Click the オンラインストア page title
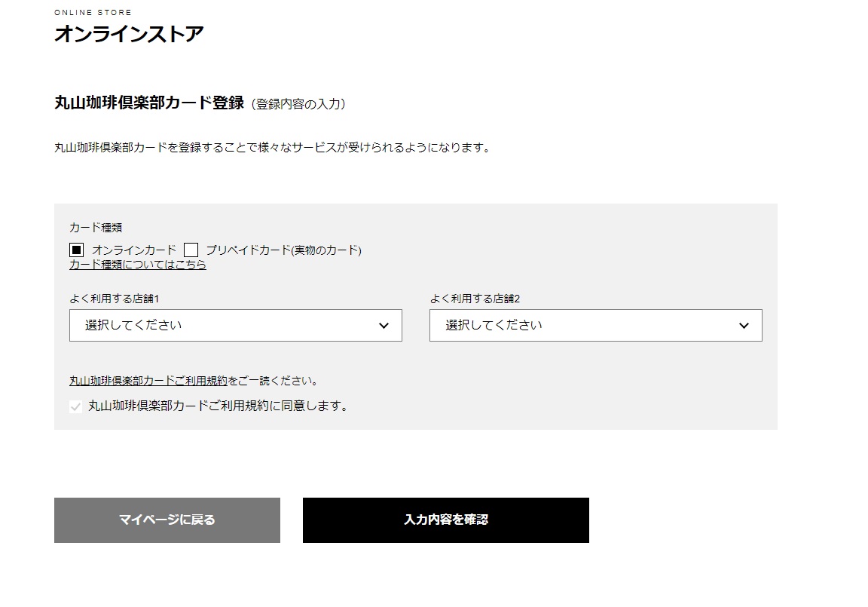Image resolution: width=868 pixels, height=607 pixels. click(129, 34)
